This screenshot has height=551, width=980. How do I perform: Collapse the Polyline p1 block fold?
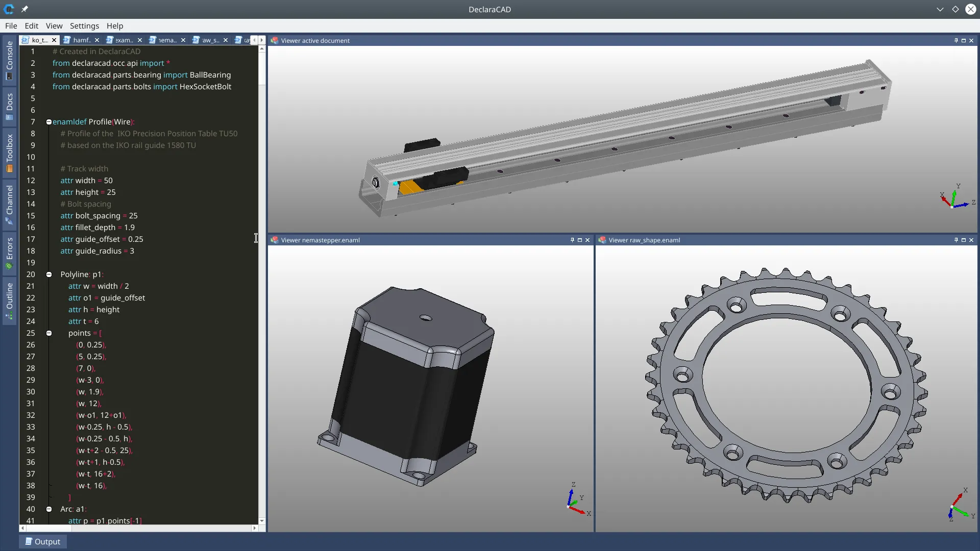(x=48, y=274)
